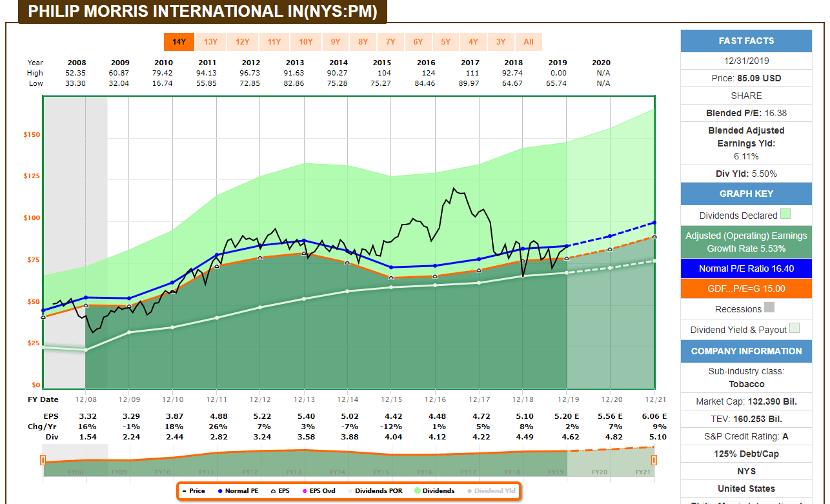830x504 pixels.
Task: Click the EPS value 3.32 for 12/08
Action: coord(86,416)
